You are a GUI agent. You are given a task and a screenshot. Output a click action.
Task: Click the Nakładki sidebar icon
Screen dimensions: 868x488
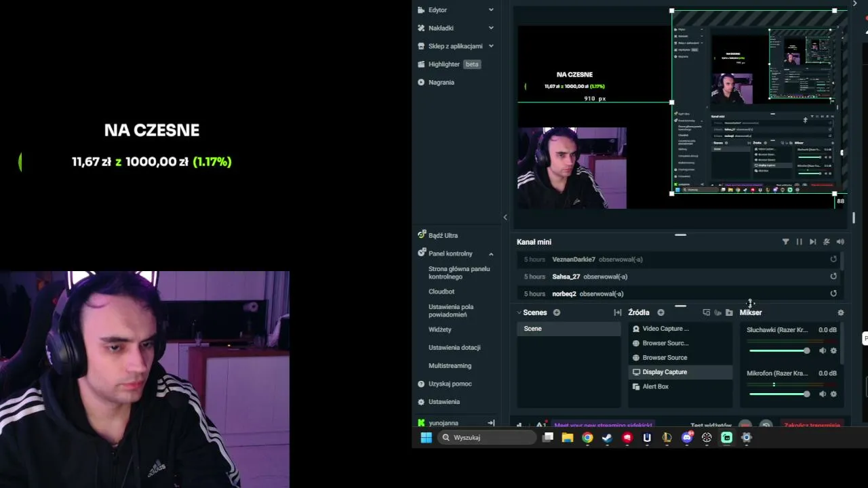421,28
